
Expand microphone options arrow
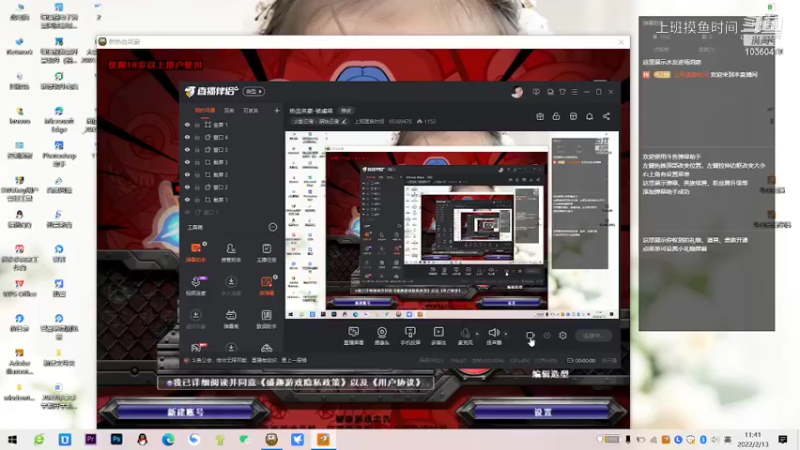[x=478, y=334]
